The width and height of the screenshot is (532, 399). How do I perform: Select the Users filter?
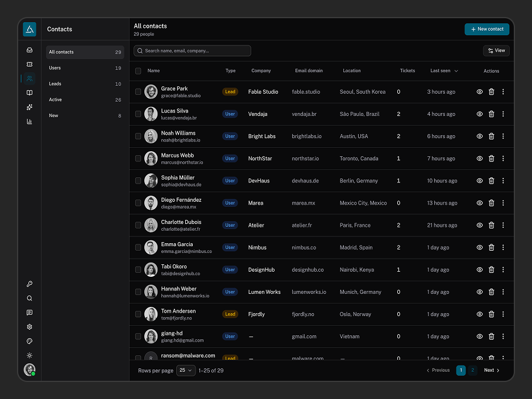[85, 68]
